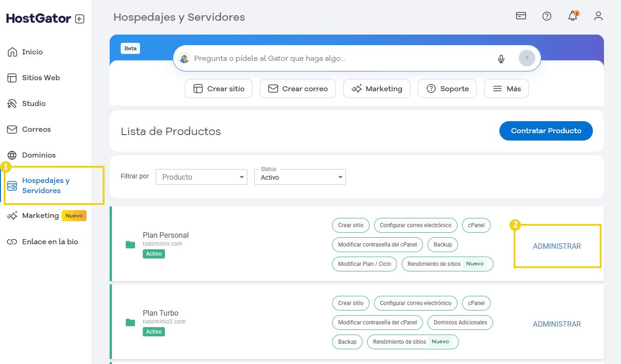
Task: Click the Plan Personal folder icon
Action: point(130,244)
